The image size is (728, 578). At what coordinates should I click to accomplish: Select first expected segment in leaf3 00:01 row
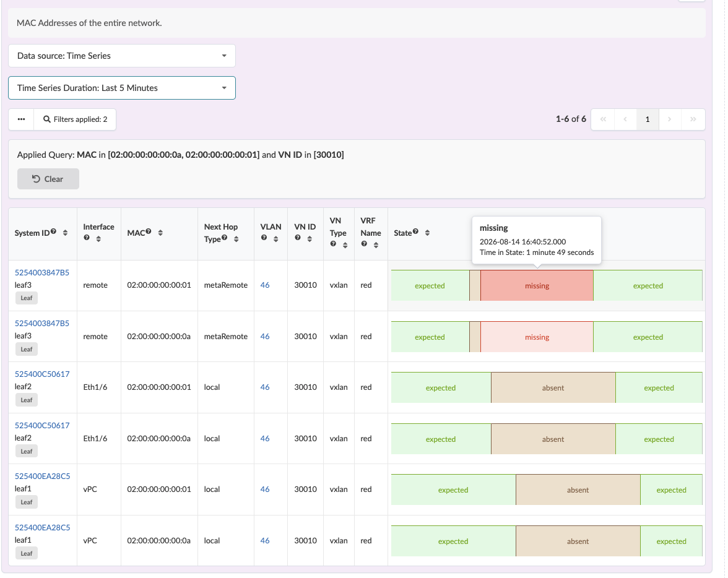pyautogui.click(x=430, y=285)
